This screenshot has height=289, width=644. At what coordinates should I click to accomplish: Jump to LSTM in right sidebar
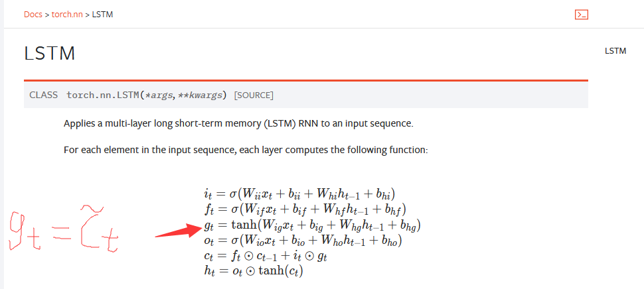tap(615, 50)
